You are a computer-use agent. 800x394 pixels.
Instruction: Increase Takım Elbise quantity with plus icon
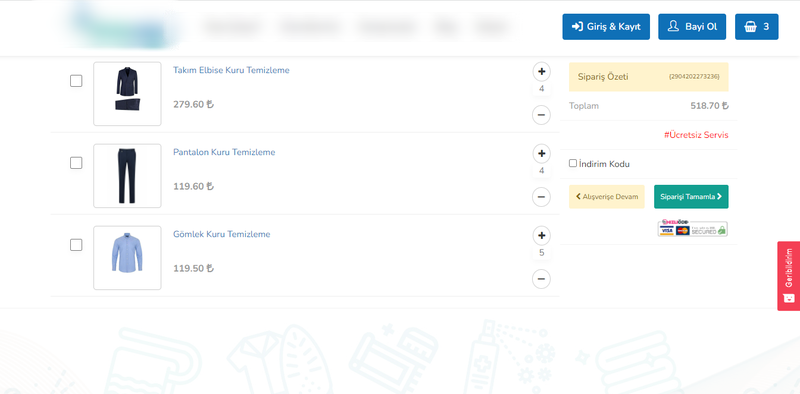(x=541, y=71)
